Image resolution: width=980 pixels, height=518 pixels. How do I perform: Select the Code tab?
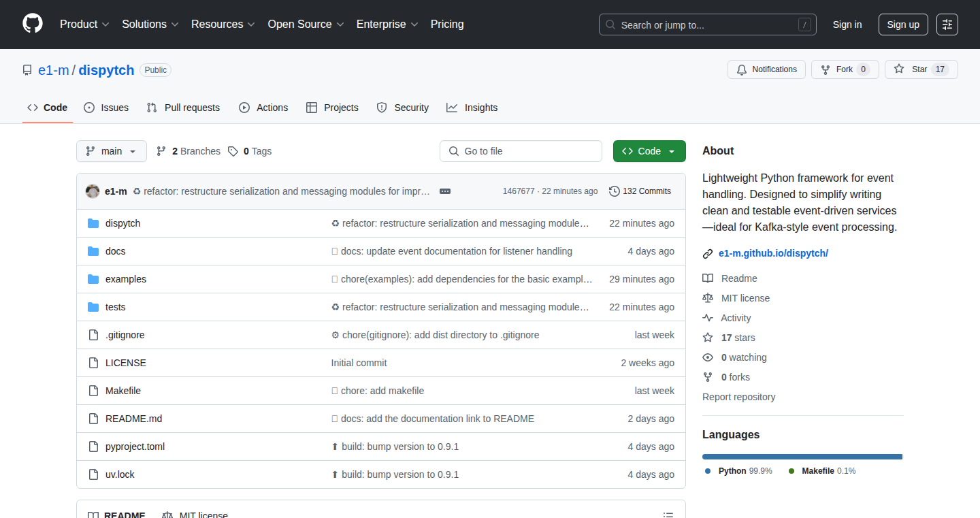click(x=48, y=108)
